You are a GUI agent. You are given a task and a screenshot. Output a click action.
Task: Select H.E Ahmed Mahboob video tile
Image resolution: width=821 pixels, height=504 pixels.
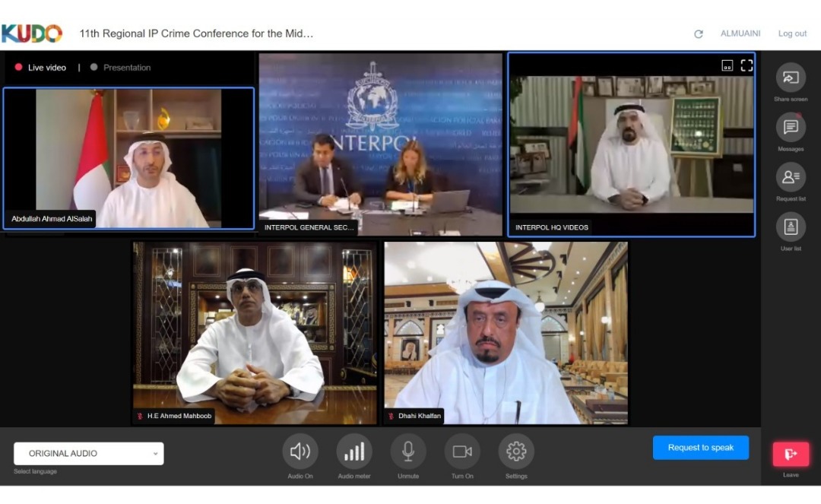point(255,333)
